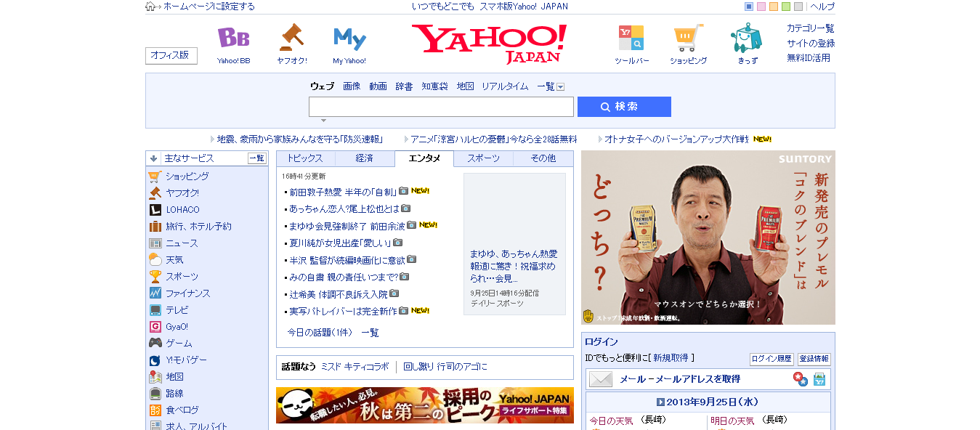Switch to the 経済 tab
Viewport: 980px width, 430px height.
tap(365, 158)
